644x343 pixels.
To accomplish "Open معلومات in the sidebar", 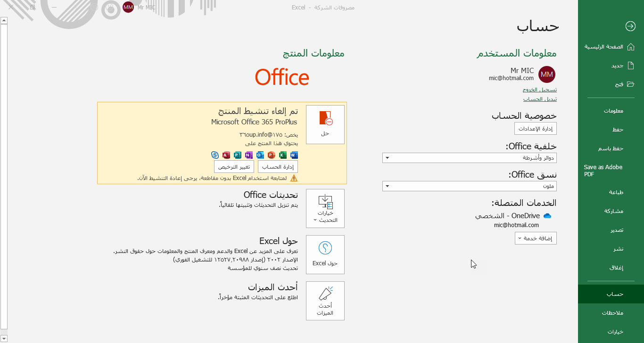I will 611,111.
